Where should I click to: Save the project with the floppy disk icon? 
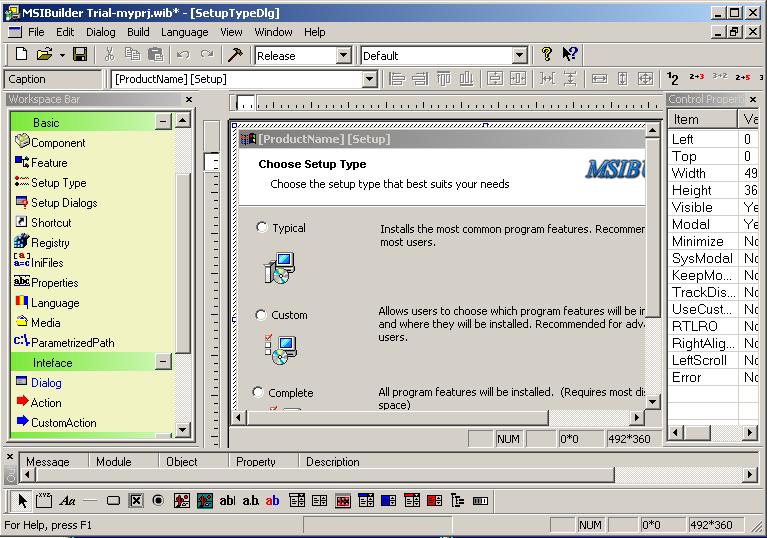tap(80, 54)
